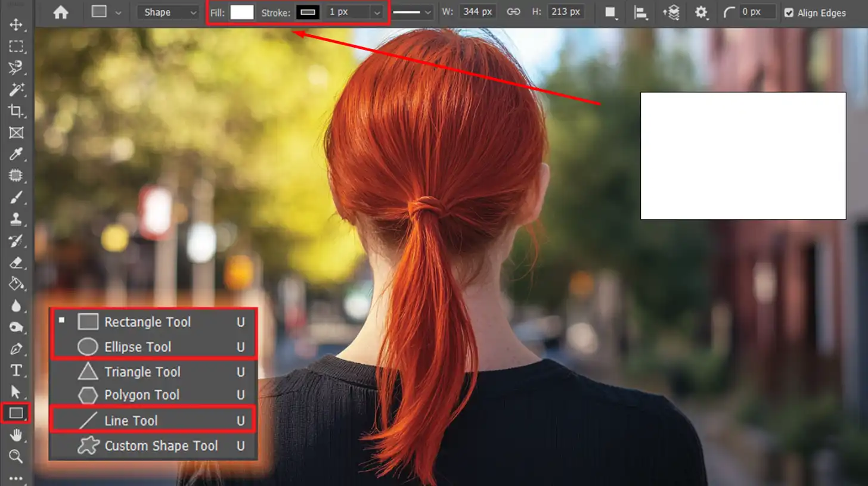
Task: Select the Eraser tool
Action: 16,262
